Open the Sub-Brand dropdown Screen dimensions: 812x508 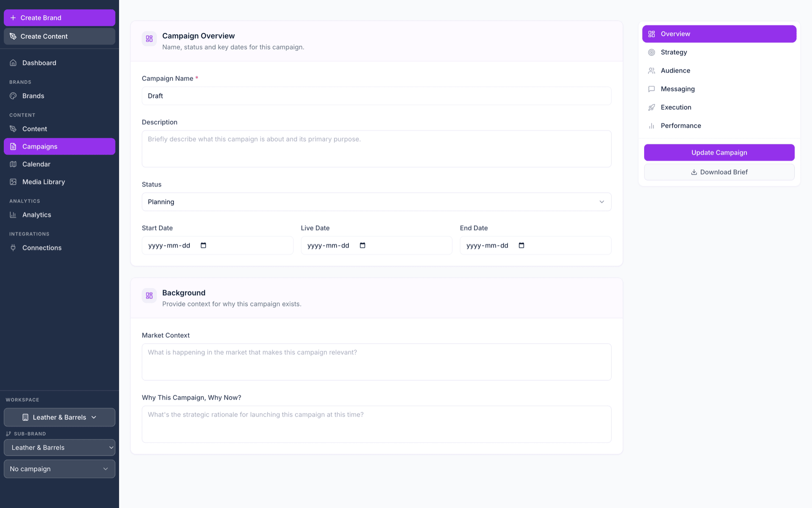tap(59, 447)
